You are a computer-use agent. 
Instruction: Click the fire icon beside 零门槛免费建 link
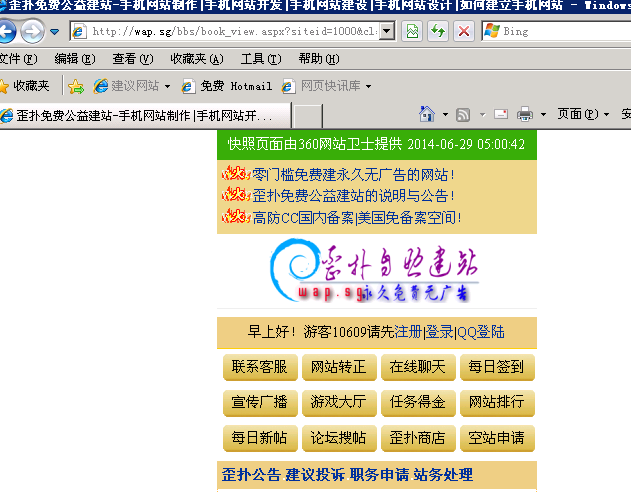pos(236,173)
